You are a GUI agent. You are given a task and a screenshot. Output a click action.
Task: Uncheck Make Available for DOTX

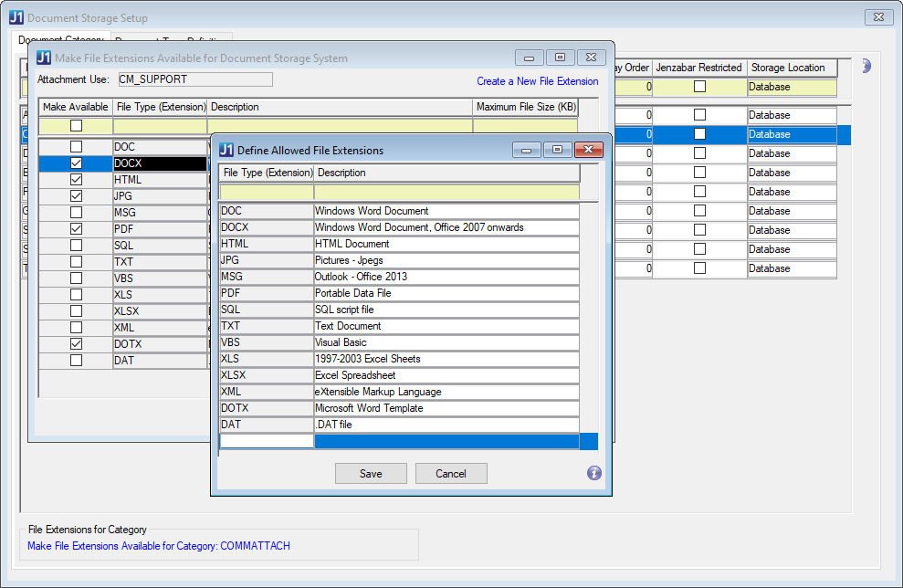[76, 344]
